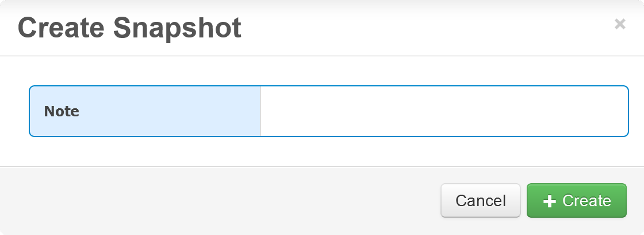
Task: Click the blue Note label cell
Action: coord(145,111)
